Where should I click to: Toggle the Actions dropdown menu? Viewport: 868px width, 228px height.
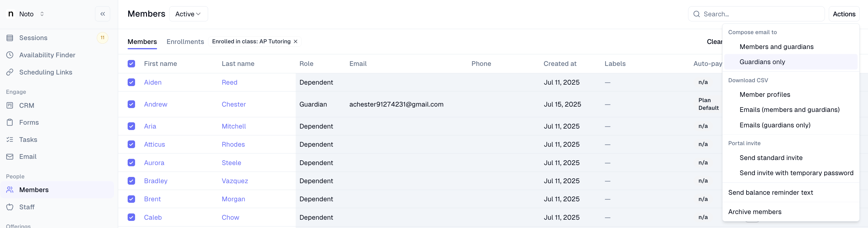[x=844, y=14]
